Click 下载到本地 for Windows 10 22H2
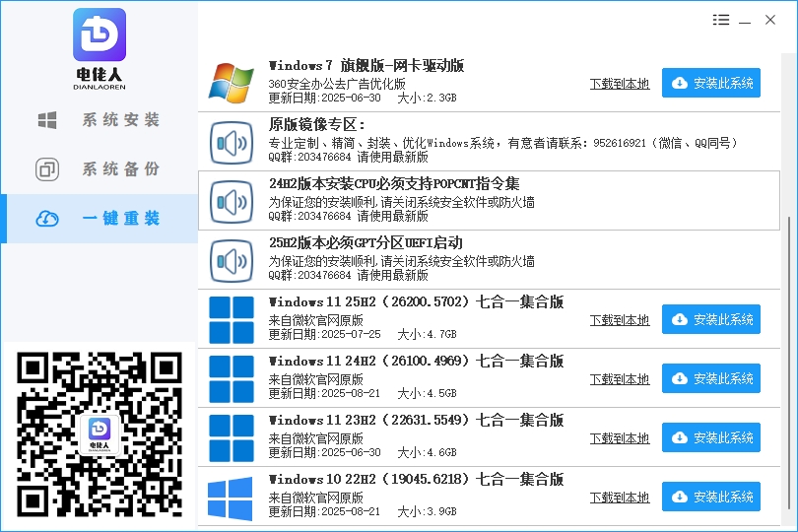 620,497
